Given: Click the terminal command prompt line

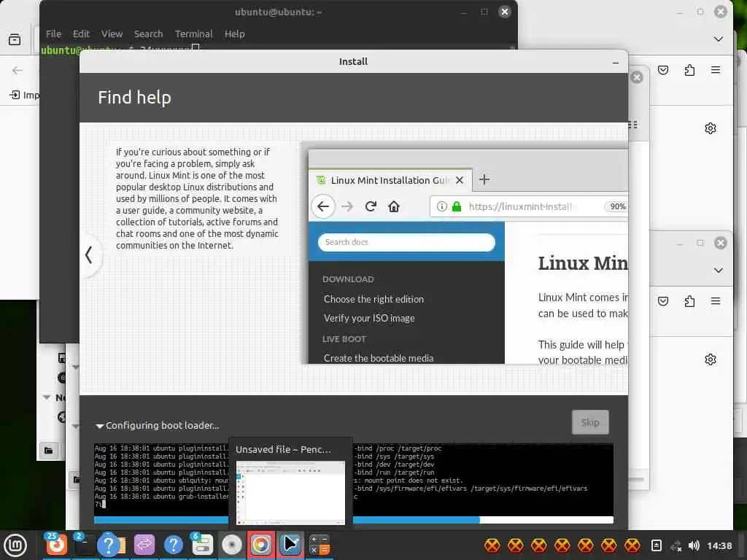Looking at the screenshot, I should coord(119,49).
